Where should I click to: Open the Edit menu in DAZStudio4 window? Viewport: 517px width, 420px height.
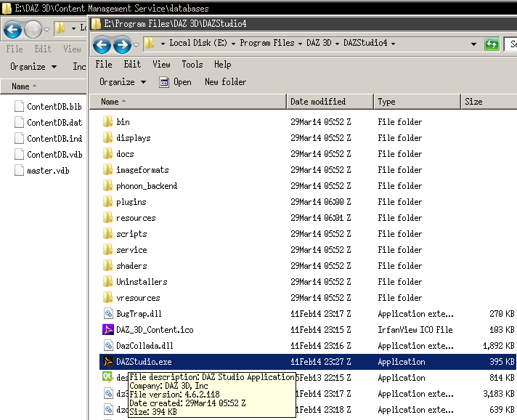coord(132,64)
